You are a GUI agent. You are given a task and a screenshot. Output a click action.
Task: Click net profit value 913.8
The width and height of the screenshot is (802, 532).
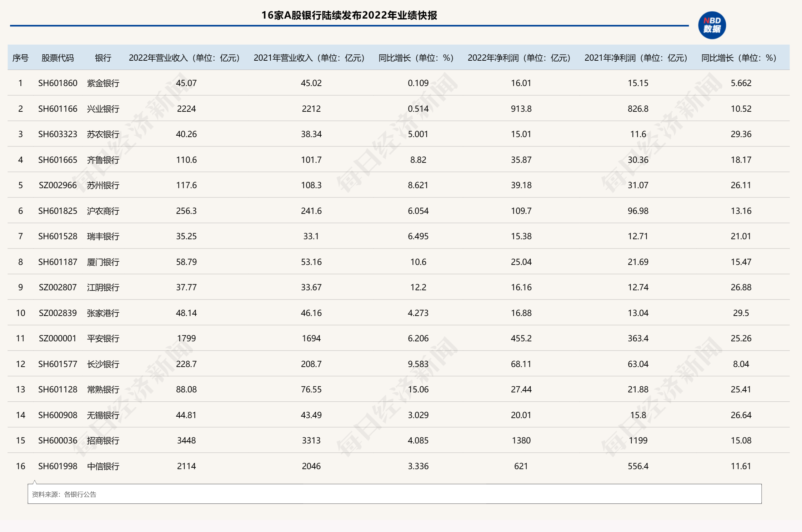click(521, 109)
